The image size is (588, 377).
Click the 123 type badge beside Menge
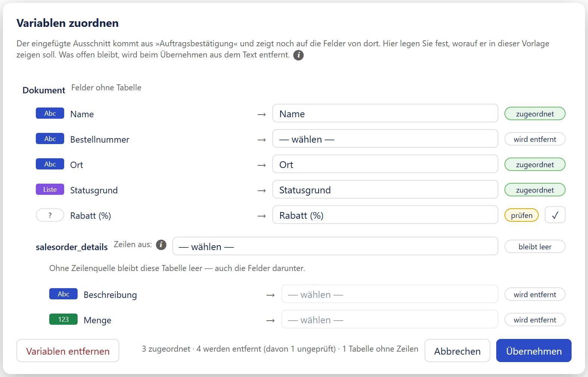(63, 320)
